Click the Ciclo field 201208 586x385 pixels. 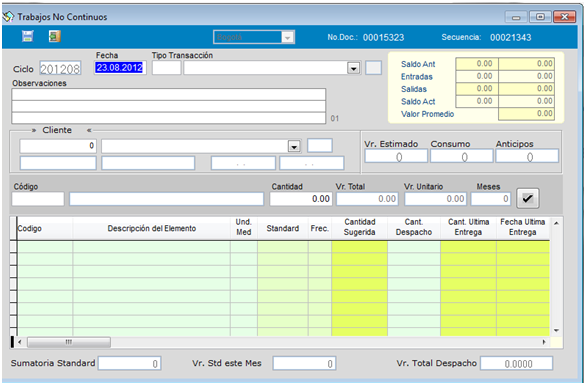coord(60,69)
